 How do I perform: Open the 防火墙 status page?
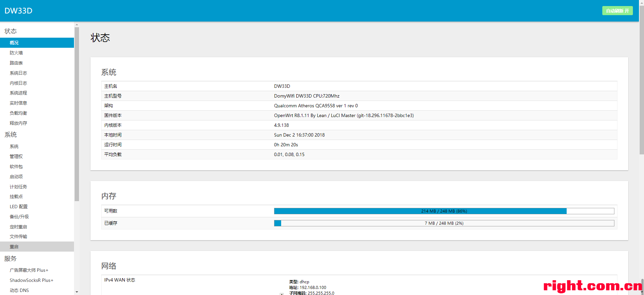[16, 53]
